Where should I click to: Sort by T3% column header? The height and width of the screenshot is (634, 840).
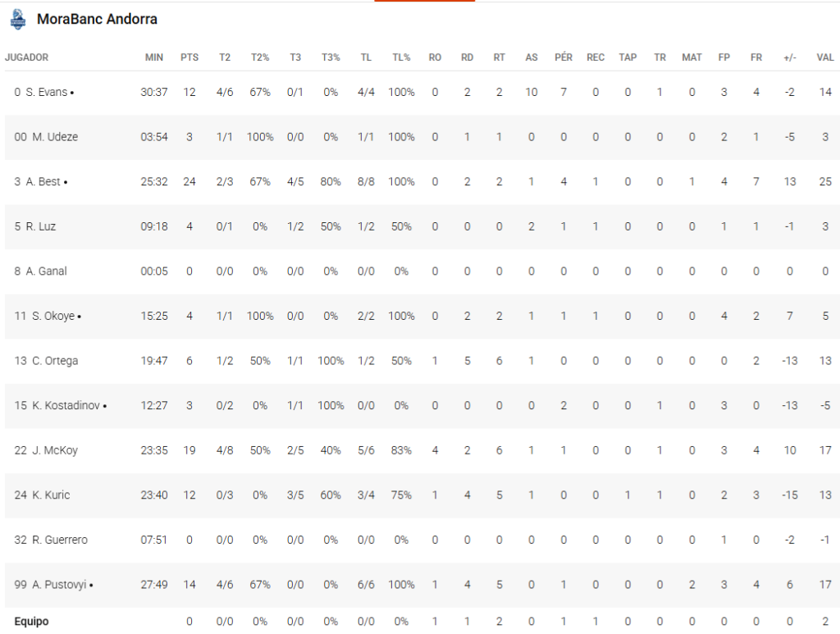(x=331, y=57)
